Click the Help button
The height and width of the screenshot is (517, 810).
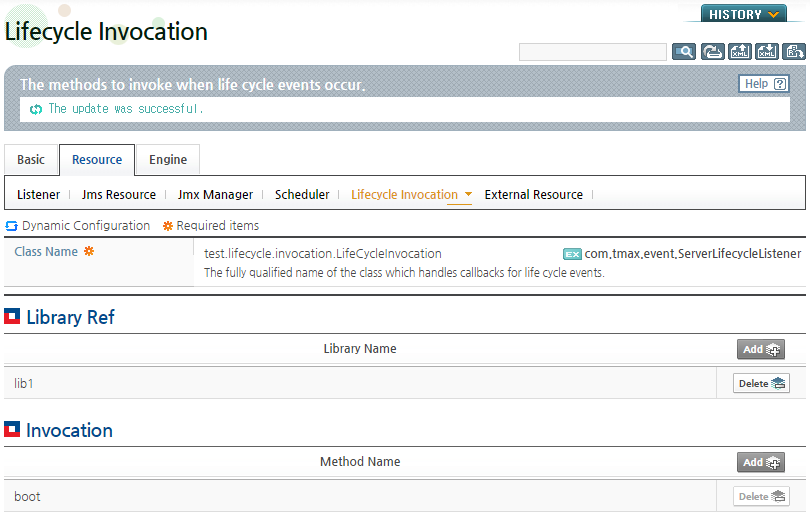(764, 84)
